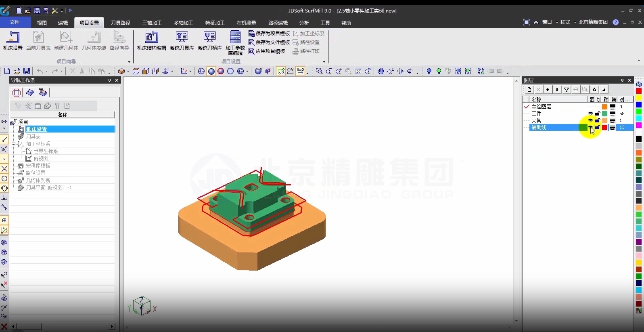Switch to the 多轴加工 tab
The height and width of the screenshot is (332, 644).
point(184,23)
